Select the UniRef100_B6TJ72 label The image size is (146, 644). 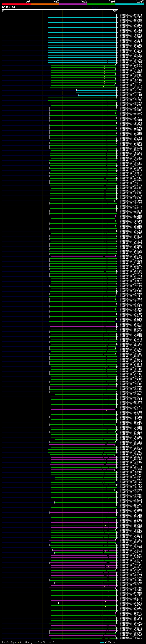pos(131,67)
